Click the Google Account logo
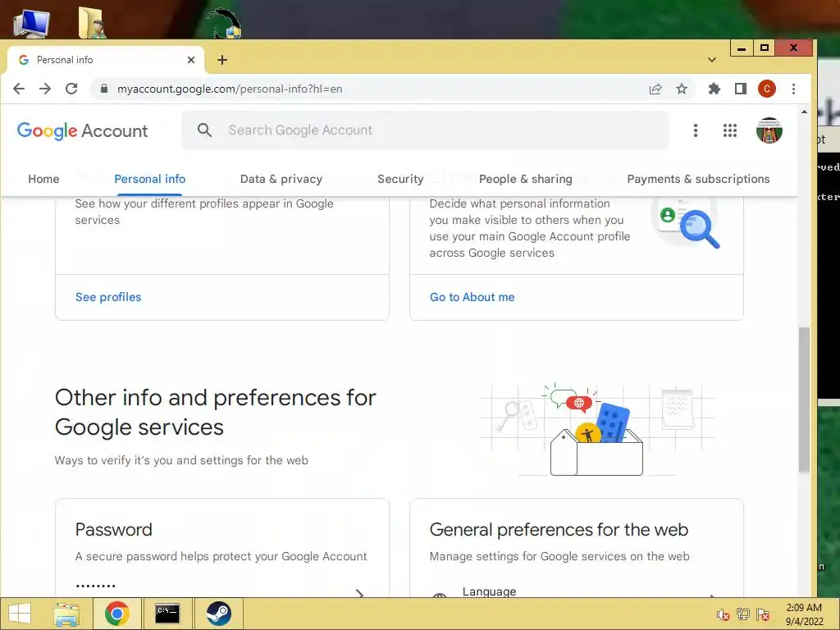 83,130
